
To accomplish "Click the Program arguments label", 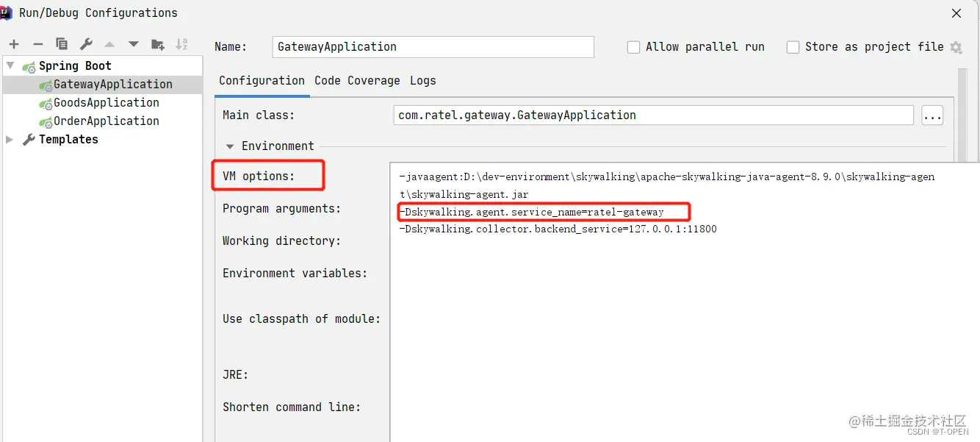I will 282,209.
